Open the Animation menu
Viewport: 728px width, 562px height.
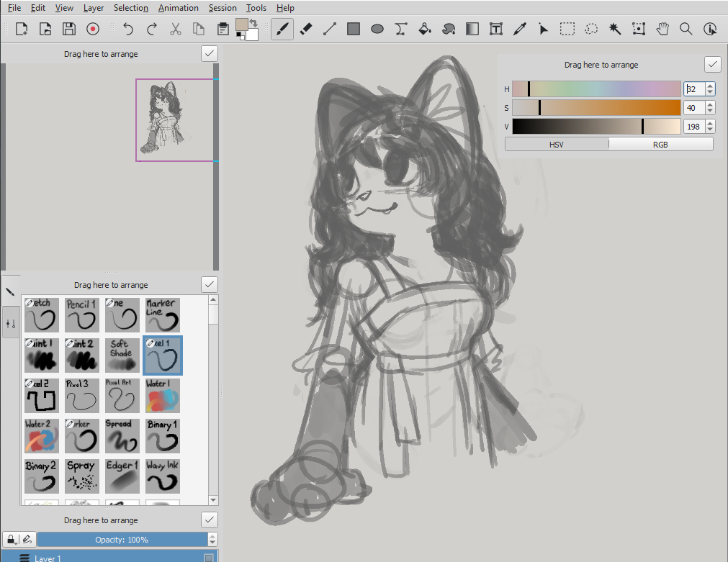point(178,8)
